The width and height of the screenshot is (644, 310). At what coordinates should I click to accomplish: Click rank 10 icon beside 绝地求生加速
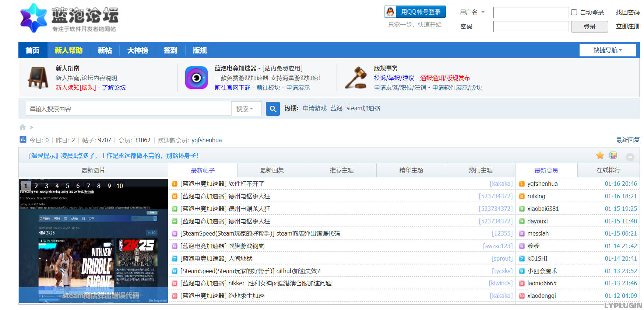175,296
